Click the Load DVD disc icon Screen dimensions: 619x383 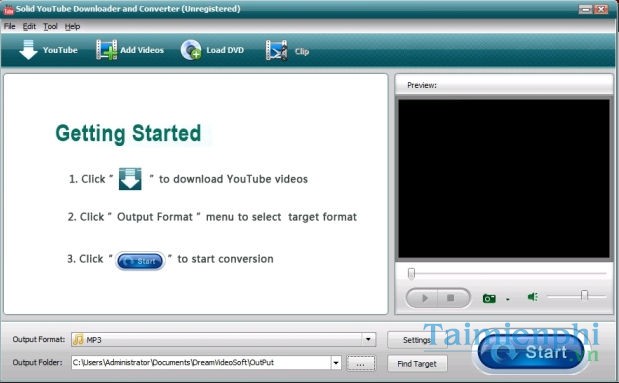[x=191, y=50]
